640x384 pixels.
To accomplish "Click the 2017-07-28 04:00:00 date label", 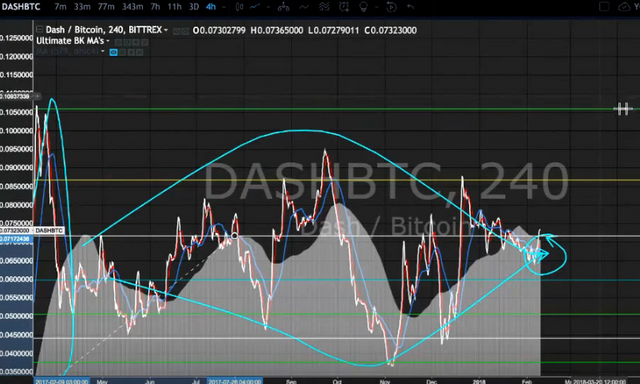I will 234,381.
